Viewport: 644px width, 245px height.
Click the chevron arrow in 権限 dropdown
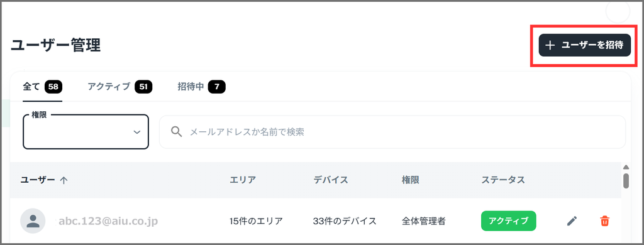[x=136, y=132]
